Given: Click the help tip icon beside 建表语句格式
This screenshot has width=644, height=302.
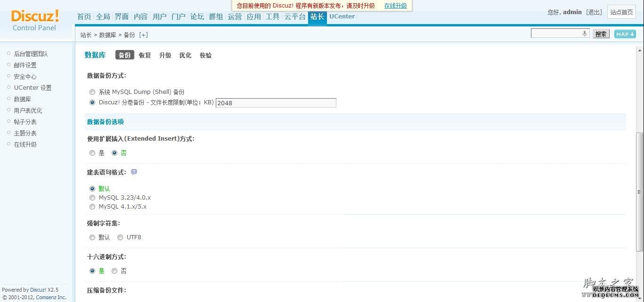Looking at the screenshot, I should pos(134,172).
